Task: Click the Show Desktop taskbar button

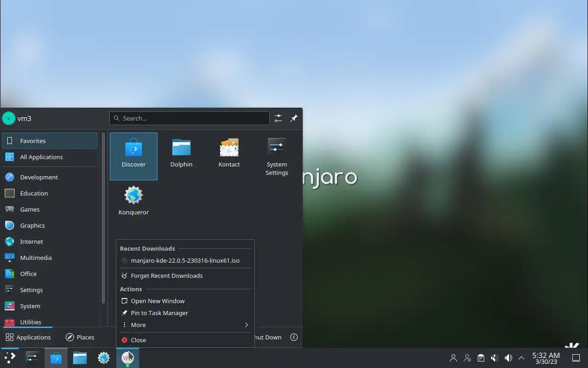Action: pos(576,358)
